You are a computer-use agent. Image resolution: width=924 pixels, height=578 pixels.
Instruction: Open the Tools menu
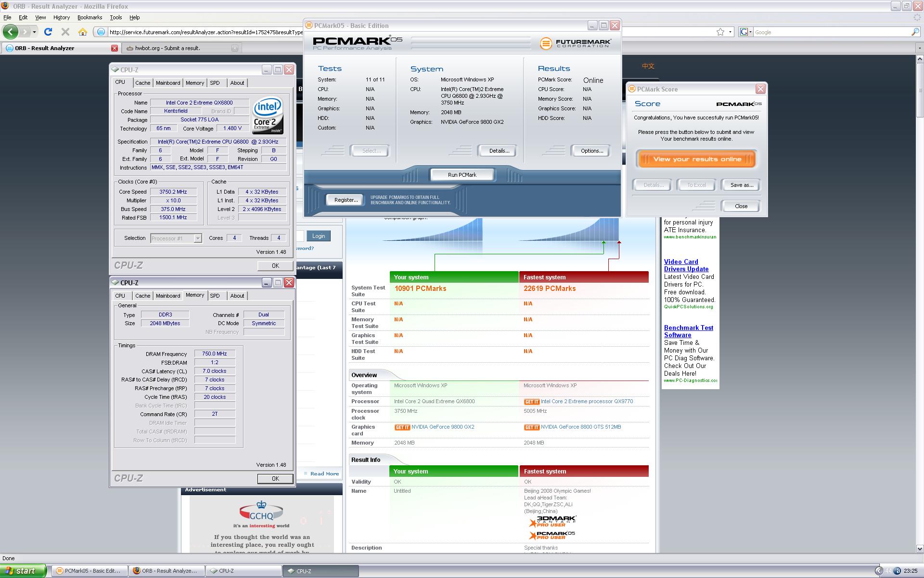tap(116, 17)
